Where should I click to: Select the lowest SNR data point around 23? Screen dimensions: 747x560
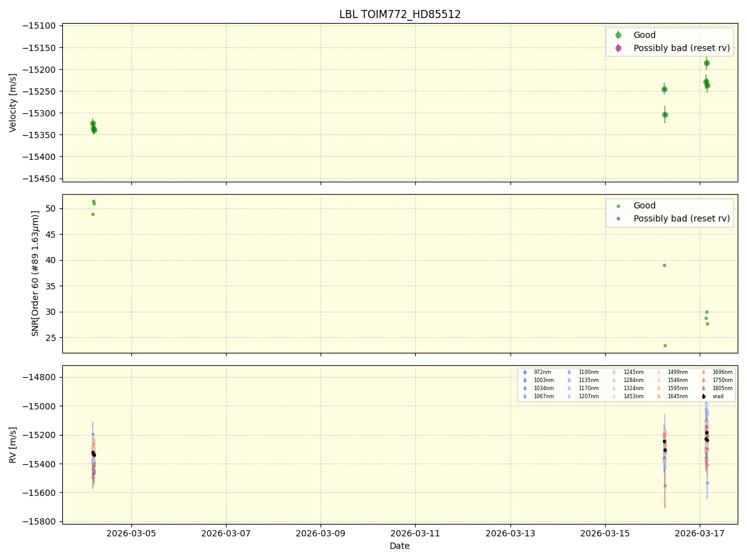point(666,345)
